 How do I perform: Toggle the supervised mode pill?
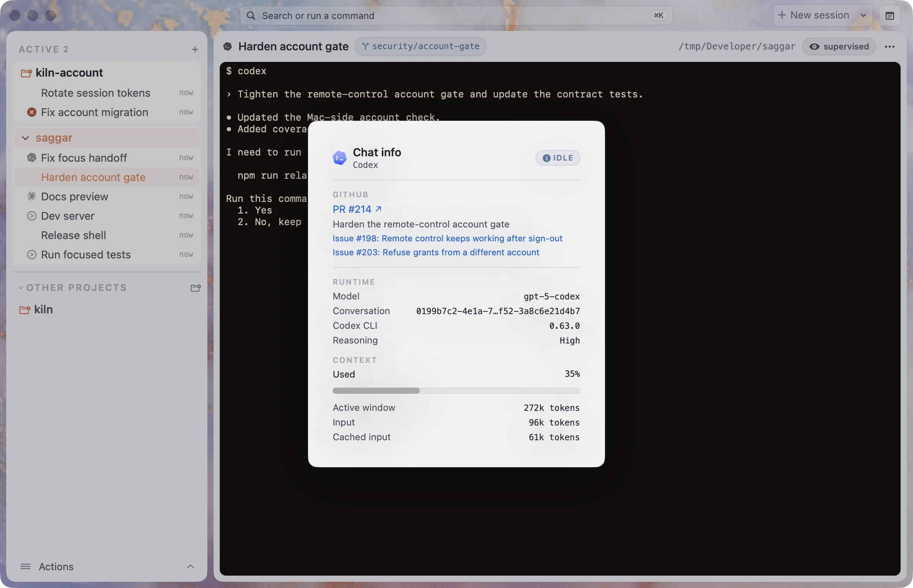pyautogui.click(x=839, y=46)
